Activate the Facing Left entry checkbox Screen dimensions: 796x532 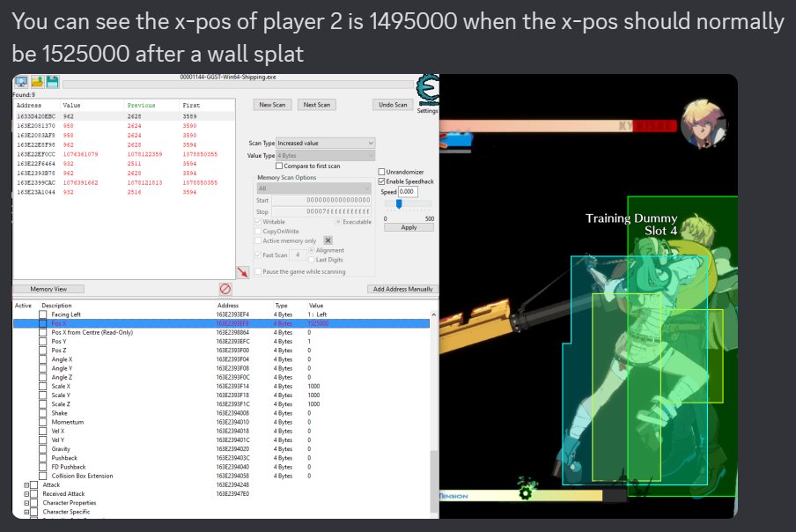click(x=42, y=314)
